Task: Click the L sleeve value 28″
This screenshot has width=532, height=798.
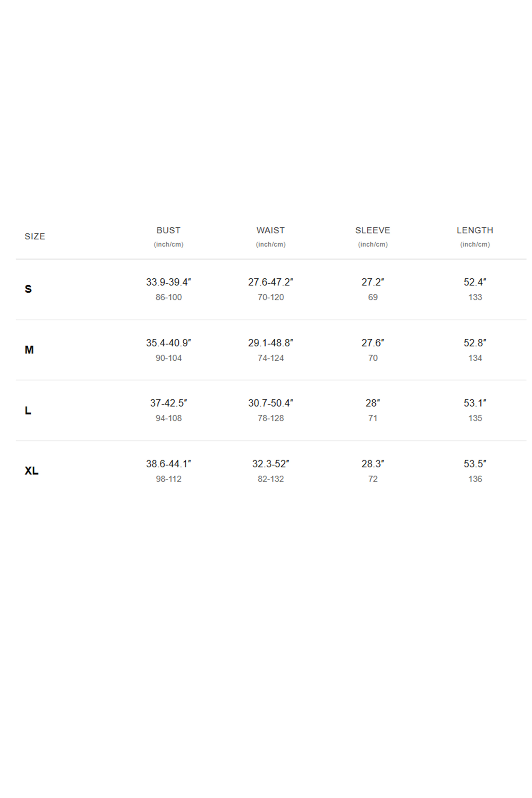Action: click(373, 403)
